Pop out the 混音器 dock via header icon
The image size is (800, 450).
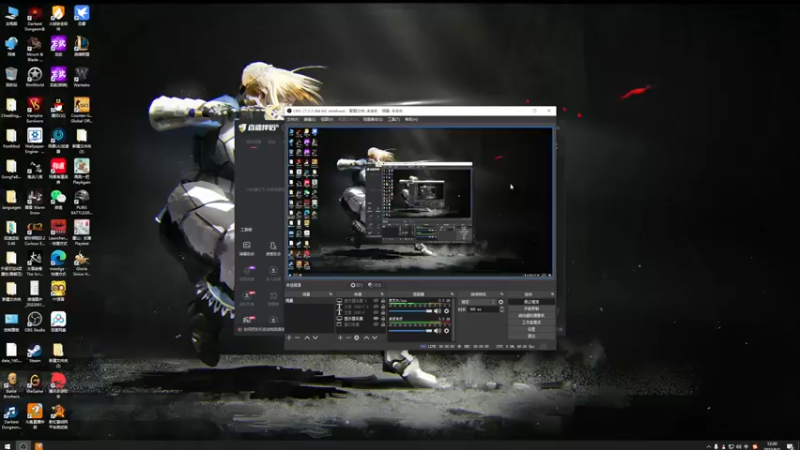(452, 294)
